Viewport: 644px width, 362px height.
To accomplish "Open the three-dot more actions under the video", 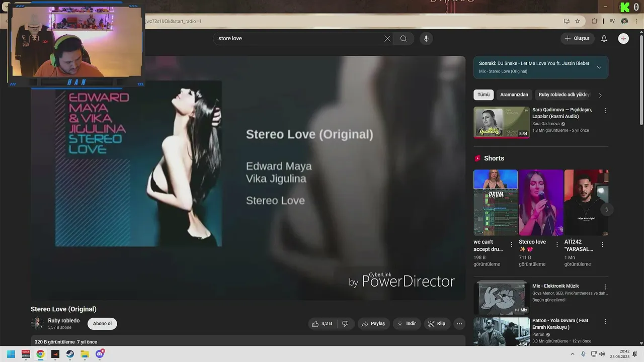I will click(459, 324).
